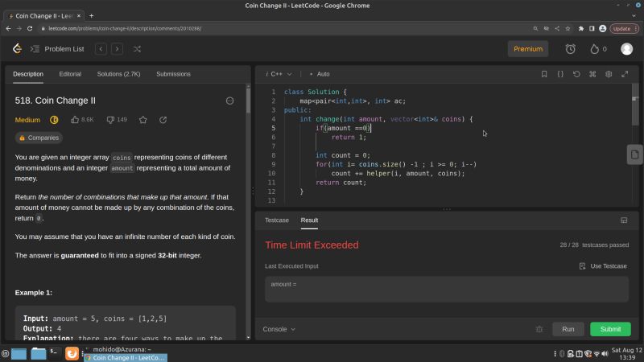
Task: Open the C++ language dropdown
Action: tap(279, 74)
